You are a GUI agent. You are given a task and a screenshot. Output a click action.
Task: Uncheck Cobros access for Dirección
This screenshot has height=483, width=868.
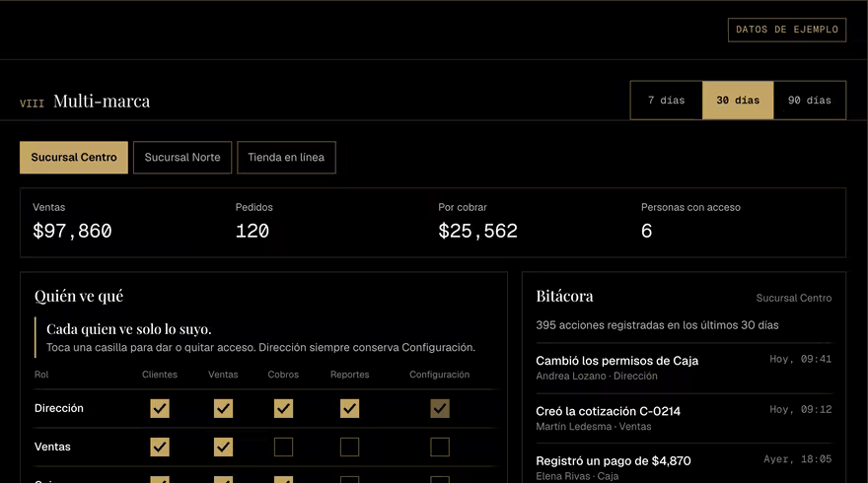pos(283,409)
